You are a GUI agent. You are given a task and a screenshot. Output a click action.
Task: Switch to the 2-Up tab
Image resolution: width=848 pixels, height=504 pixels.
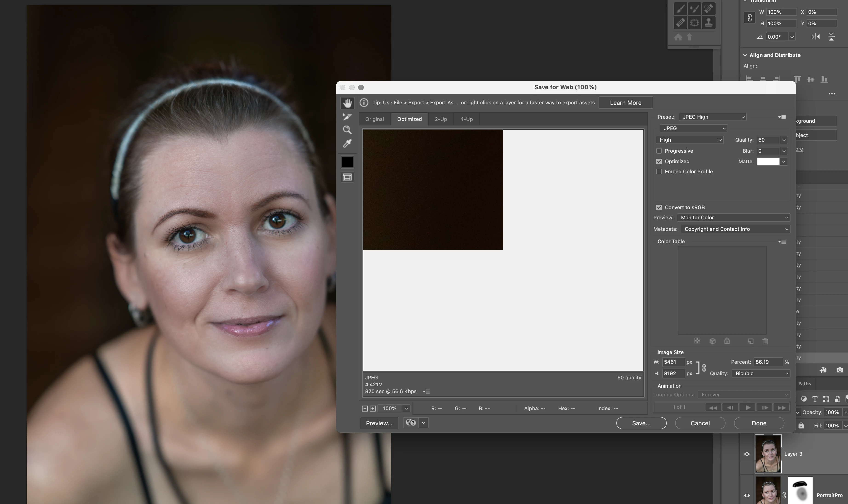(441, 119)
